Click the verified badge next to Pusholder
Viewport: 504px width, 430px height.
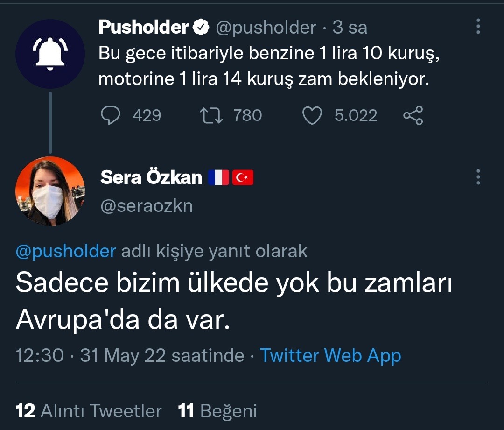201,28
